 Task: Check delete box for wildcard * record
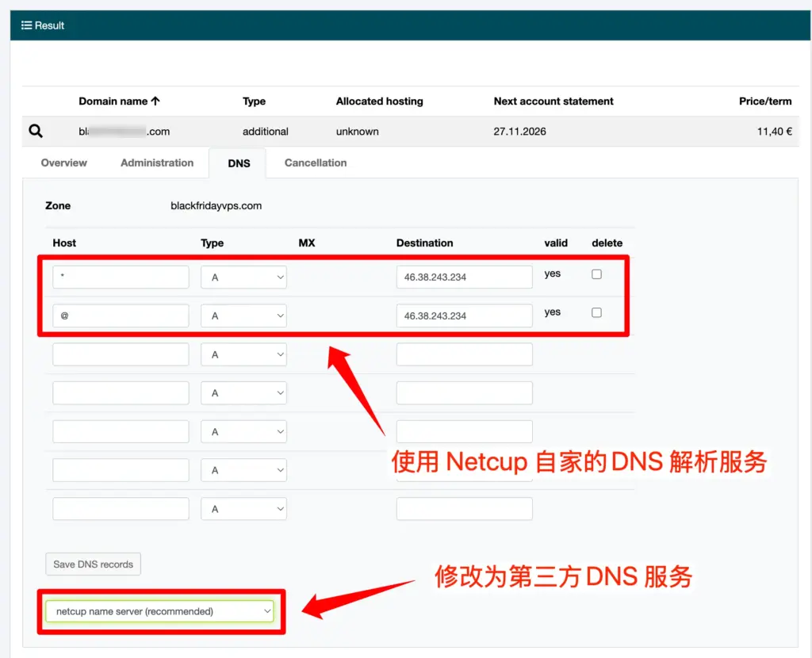coord(596,274)
